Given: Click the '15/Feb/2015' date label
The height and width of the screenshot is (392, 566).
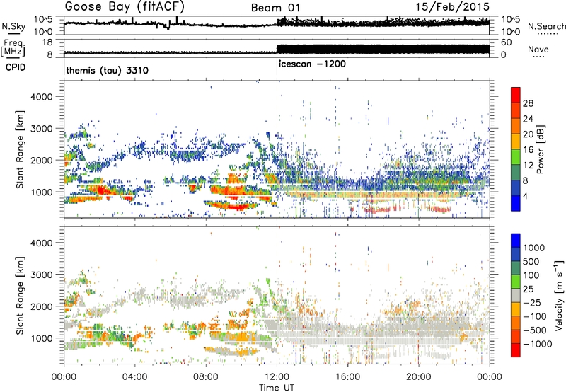Looking at the screenshot, I should (x=452, y=7).
